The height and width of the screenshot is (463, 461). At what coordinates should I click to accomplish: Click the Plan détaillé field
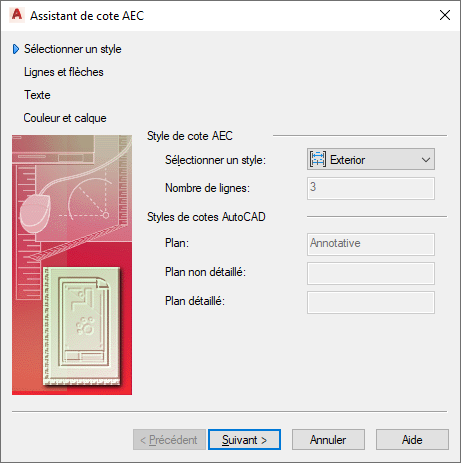[x=371, y=302]
